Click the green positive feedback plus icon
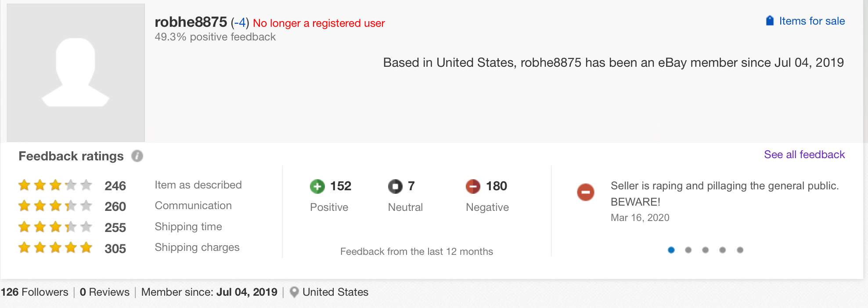868x308 pixels. pos(317,186)
